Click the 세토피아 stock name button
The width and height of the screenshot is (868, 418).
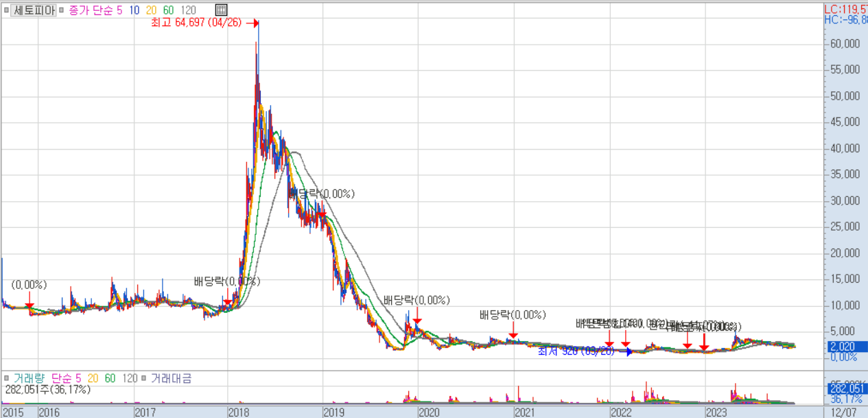(x=34, y=10)
